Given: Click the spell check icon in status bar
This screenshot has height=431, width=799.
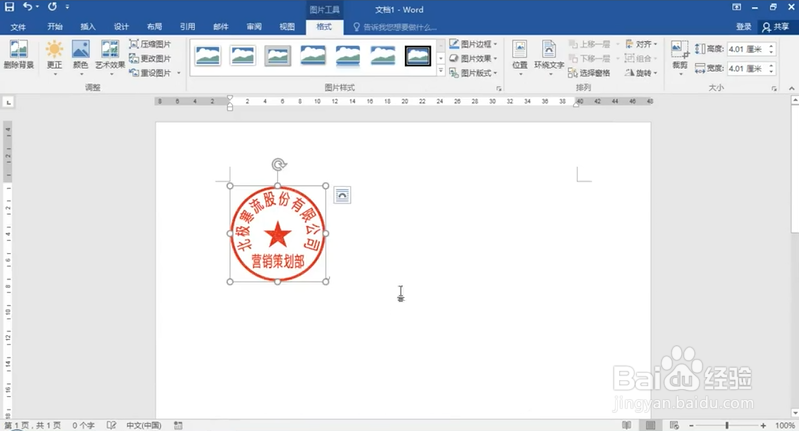Looking at the screenshot, I should pos(112,425).
